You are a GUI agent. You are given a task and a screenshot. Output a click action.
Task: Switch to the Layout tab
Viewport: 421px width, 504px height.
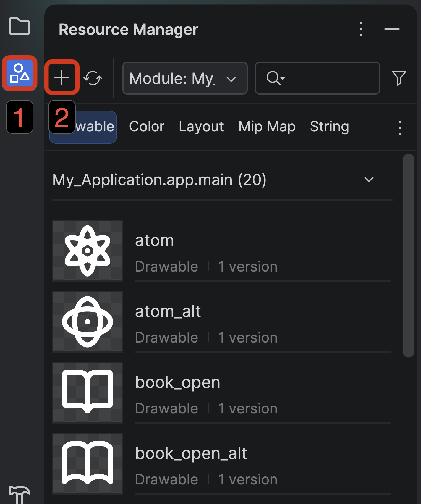(201, 127)
